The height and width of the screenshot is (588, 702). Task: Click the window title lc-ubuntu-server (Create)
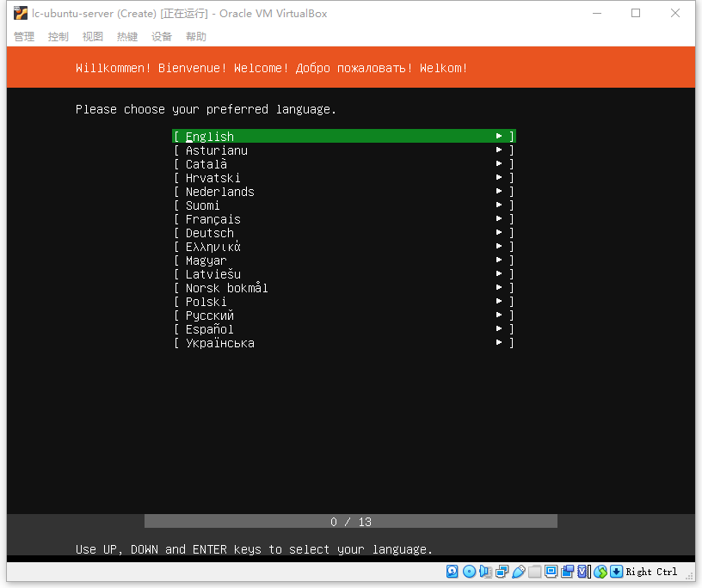tap(94, 14)
